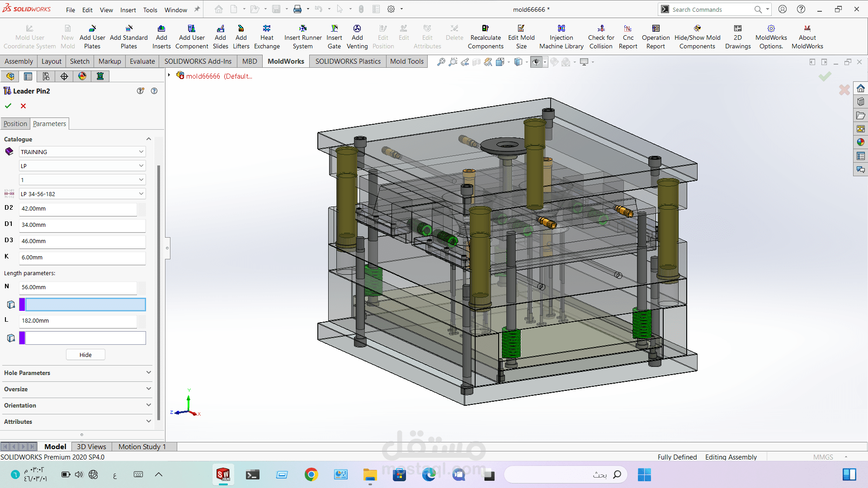Cancel Leader Pin2 with red X

click(24, 106)
